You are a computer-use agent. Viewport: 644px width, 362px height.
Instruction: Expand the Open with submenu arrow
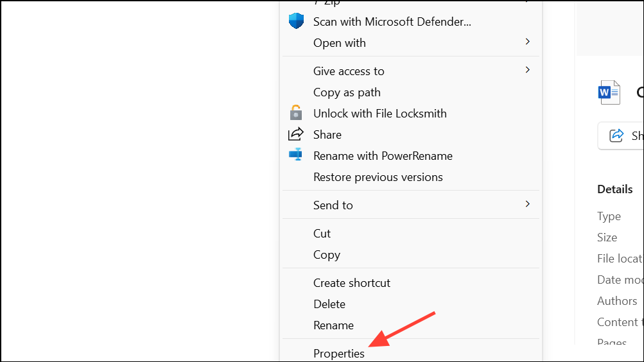pyautogui.click(x=528, y=42)
